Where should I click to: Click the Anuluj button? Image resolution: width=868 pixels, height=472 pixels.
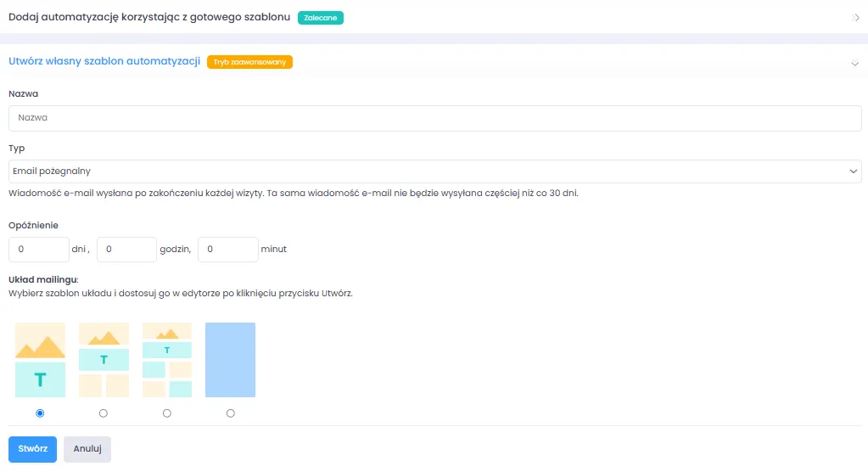coord(87,449)
